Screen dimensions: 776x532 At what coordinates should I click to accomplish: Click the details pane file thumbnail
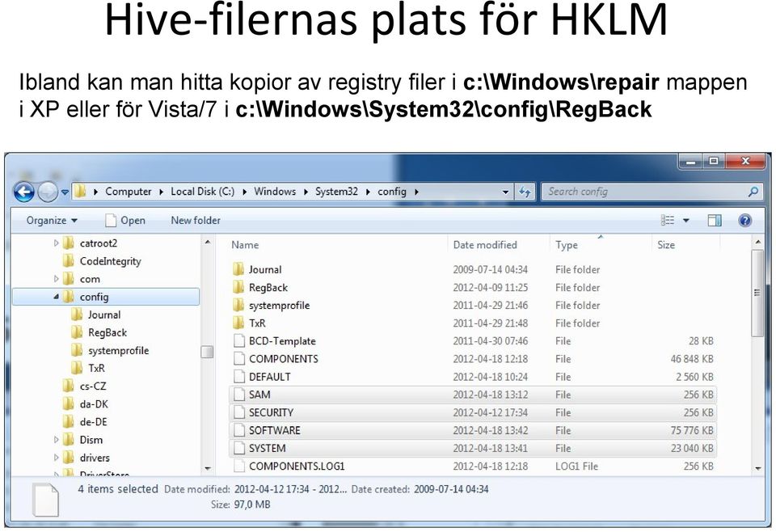(45, 500)
